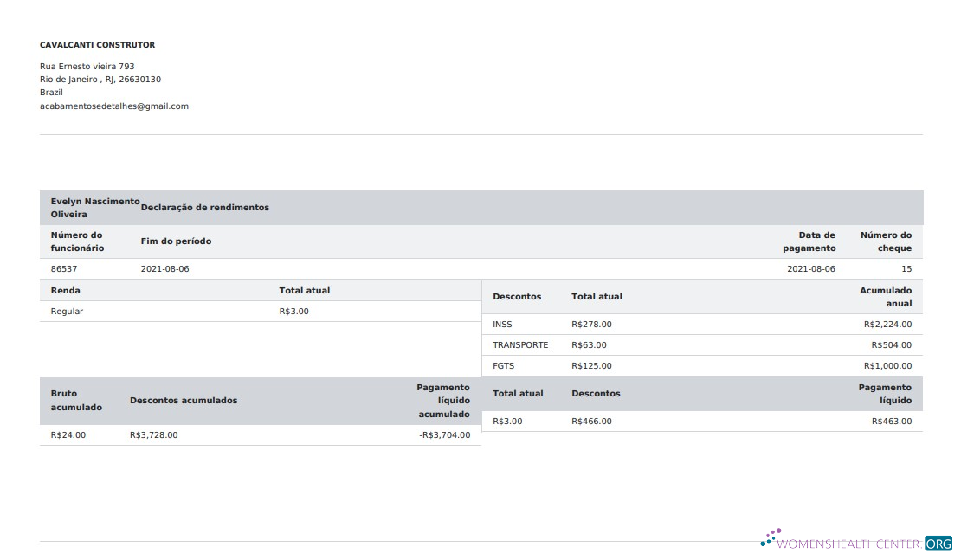
Task: Select the cheque number value 15
Action: pos(906,269)
